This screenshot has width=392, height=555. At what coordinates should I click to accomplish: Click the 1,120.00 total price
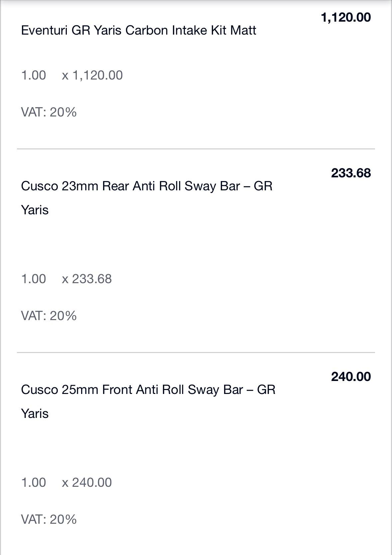point(346,17)
